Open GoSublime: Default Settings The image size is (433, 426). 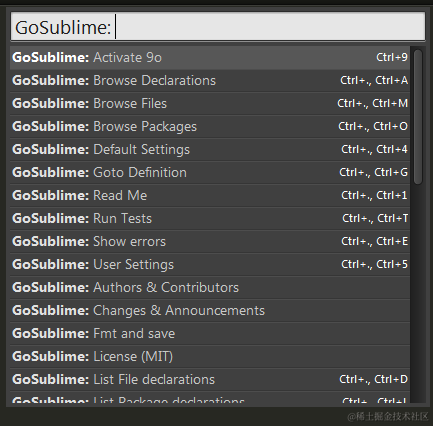[210, 150]
